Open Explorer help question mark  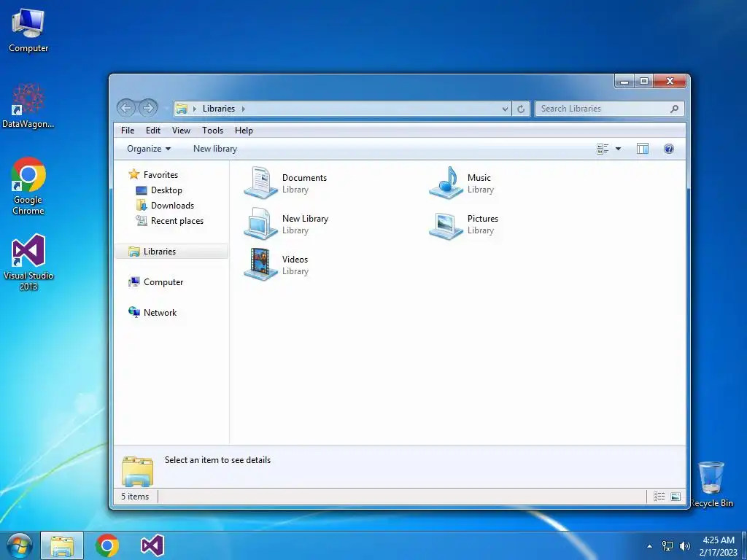tap(669, 149)
